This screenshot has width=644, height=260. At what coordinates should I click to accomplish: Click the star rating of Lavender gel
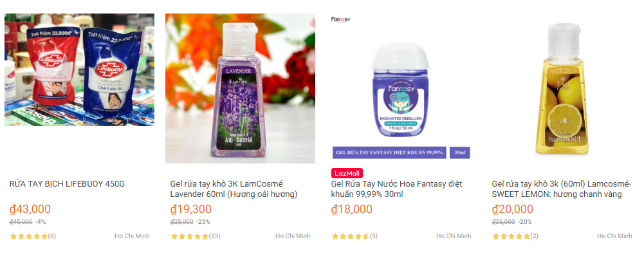[x=190, y=236]
